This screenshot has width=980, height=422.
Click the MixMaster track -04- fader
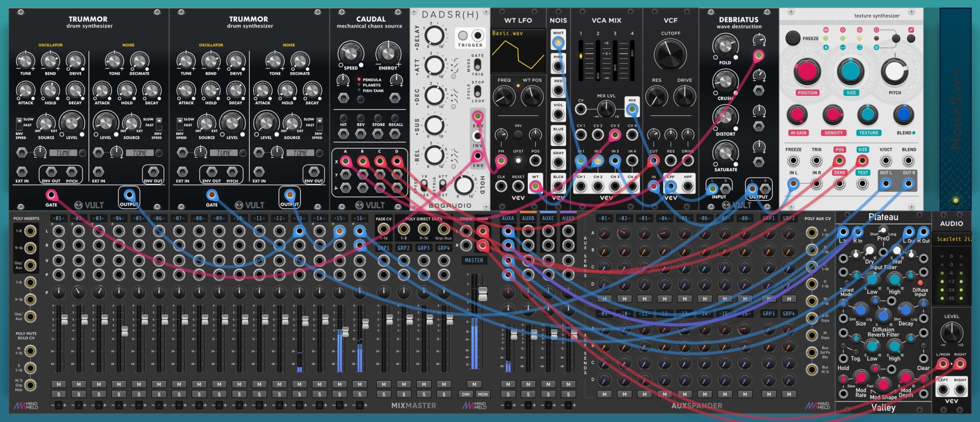pyautogui.click(x=124, y=331)
